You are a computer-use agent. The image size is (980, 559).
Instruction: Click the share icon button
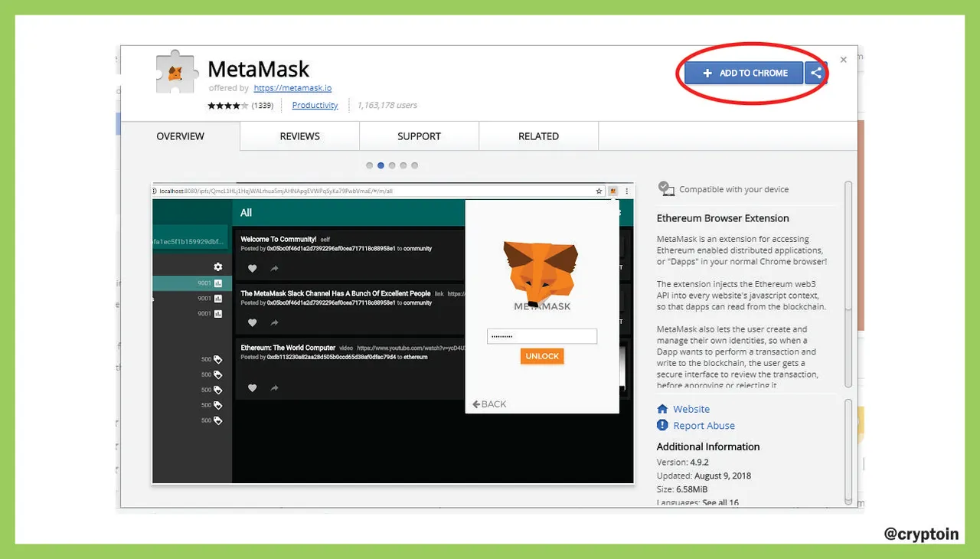click(x=816, y=73)
